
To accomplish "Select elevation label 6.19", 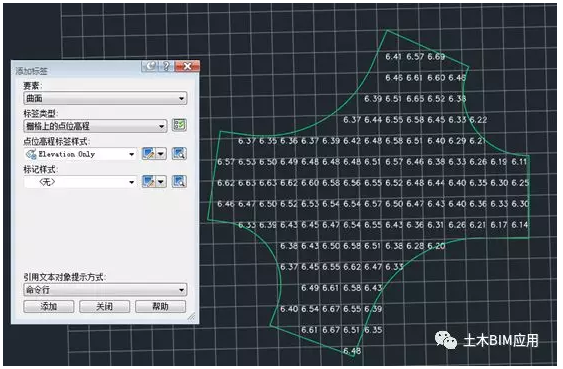I will (x=499, y=162).
